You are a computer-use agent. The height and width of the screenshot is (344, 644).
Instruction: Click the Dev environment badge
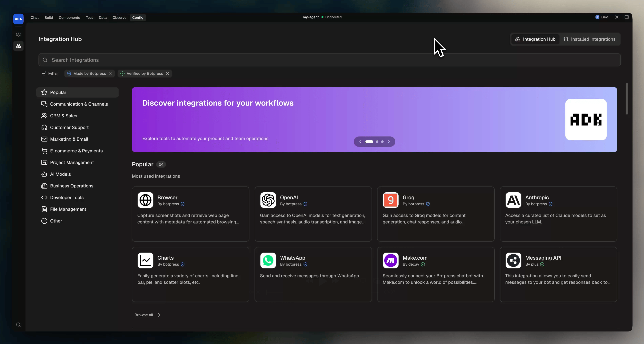pos(601,17)
